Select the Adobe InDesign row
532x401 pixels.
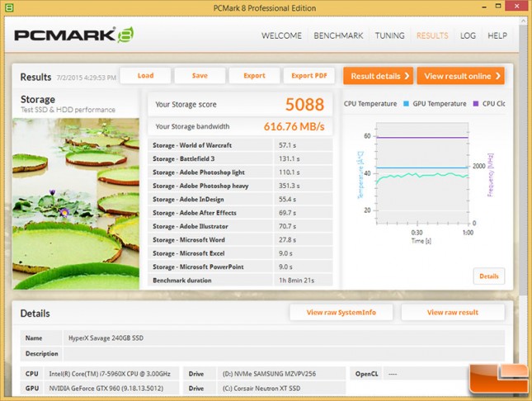coord(240,200)
